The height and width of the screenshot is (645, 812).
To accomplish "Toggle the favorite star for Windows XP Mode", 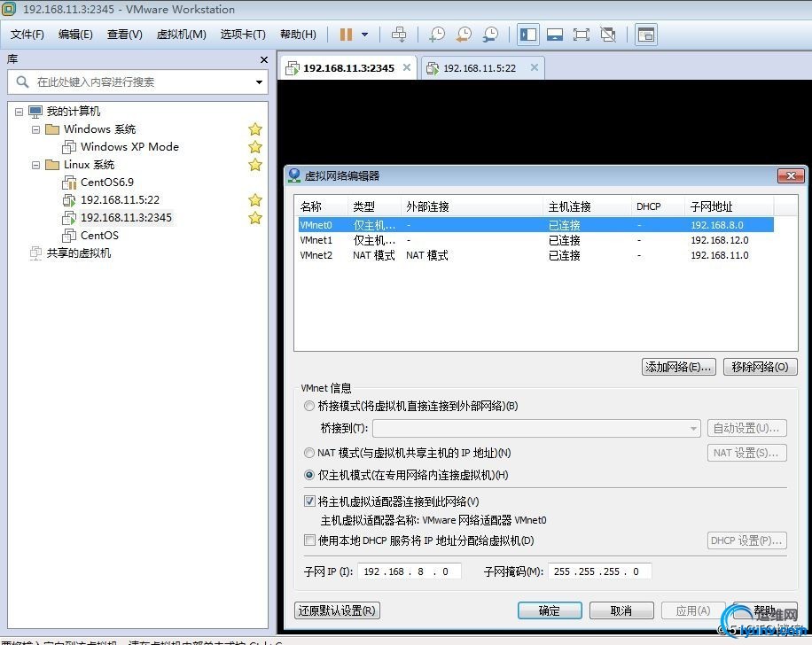I will coord(254,147).
